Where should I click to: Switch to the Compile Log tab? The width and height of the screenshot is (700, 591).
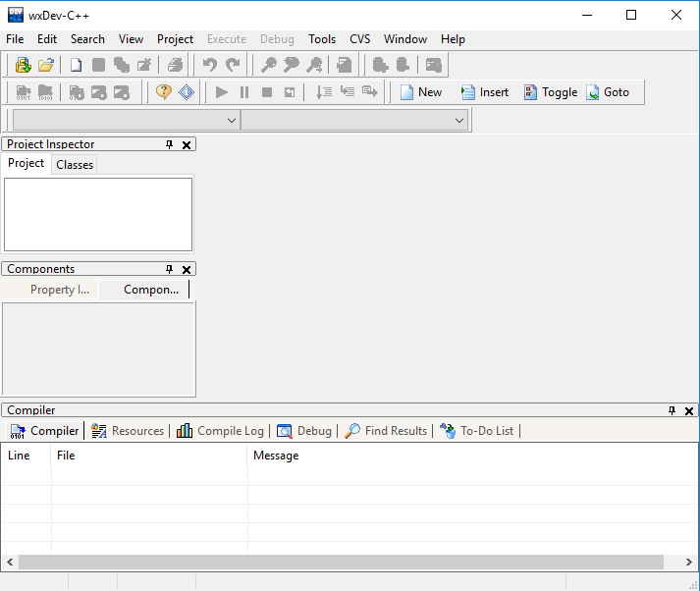(220, 431)
